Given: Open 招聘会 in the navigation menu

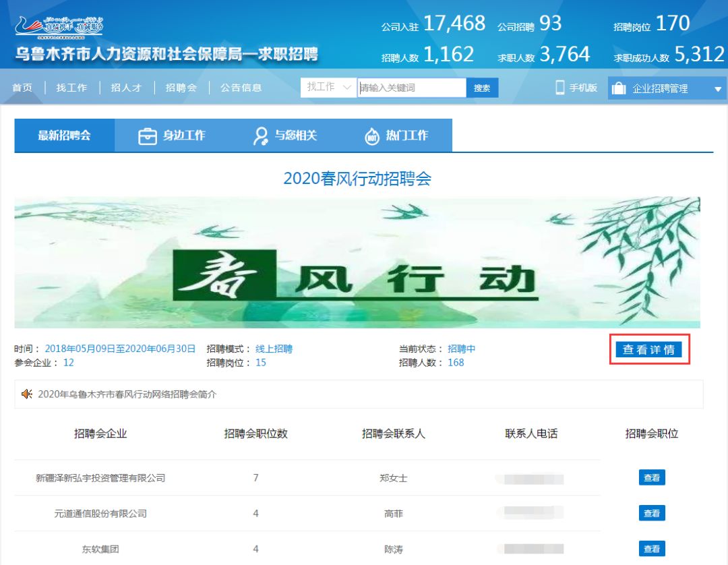Looking at the screenshot, I should click(x=181, y=88).
